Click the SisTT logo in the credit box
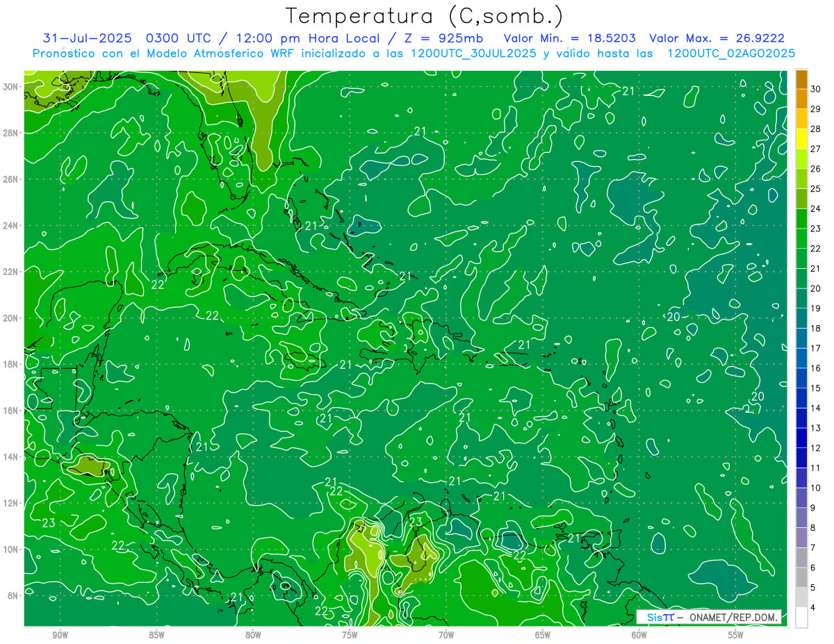Image resolution: width=834 pixels, height=644 pixels. coord(660,617)
